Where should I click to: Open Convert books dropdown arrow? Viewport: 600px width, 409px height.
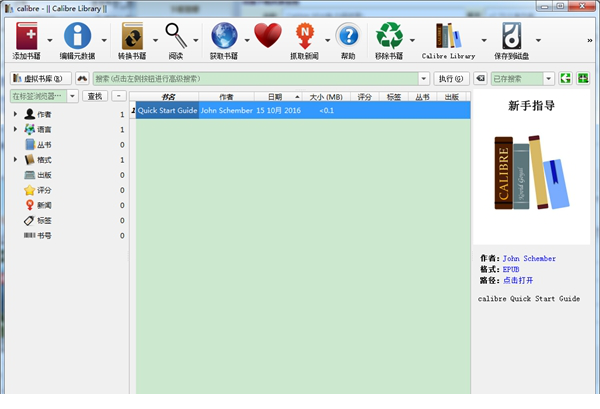coord(155,40)
